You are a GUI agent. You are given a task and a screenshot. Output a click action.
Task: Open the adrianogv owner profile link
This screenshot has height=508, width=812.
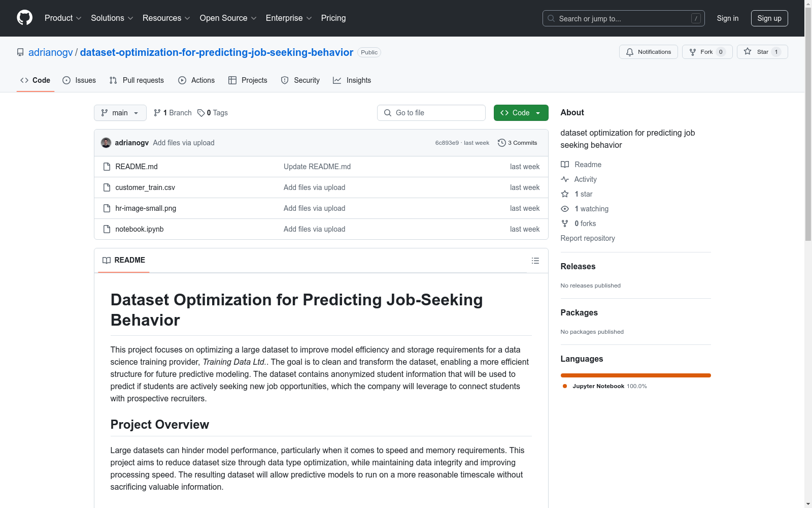click(x=51, y=52)
